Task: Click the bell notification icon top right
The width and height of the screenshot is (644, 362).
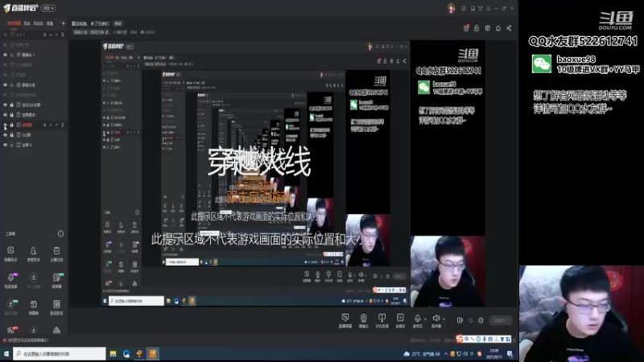Action: 497,28
